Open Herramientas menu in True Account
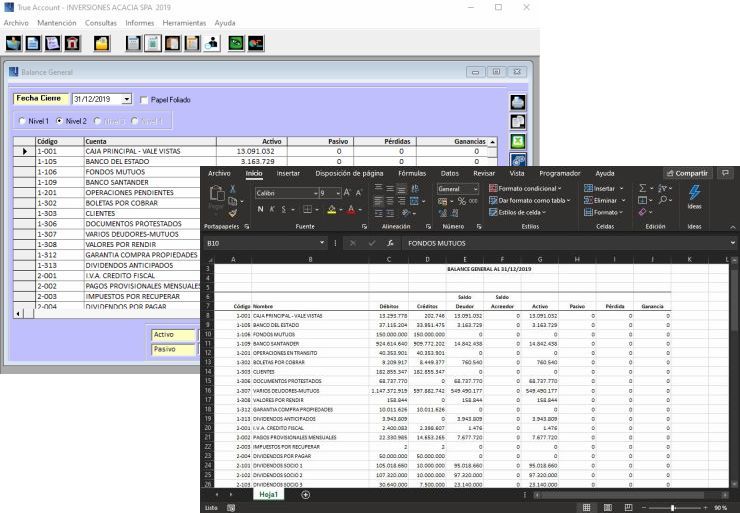 184,23
